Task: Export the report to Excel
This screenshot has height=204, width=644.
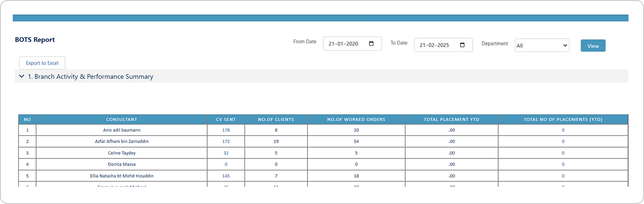Action: click(x=42, y=63)
